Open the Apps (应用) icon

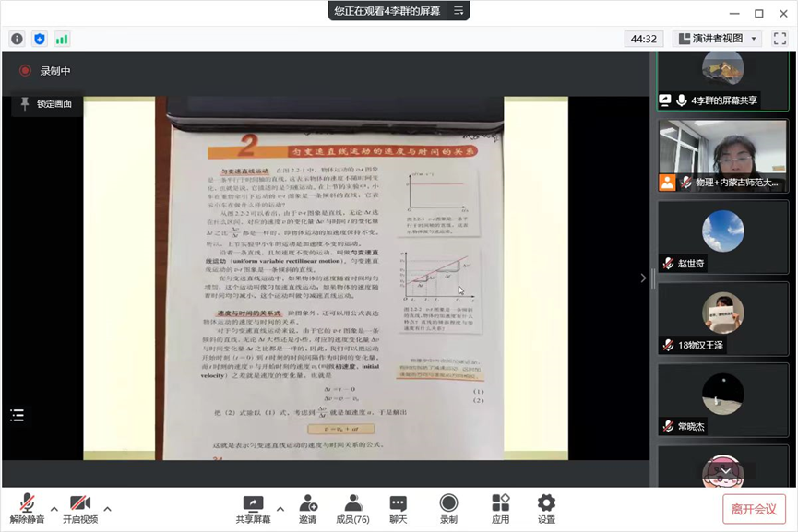(x=500, y=508)
